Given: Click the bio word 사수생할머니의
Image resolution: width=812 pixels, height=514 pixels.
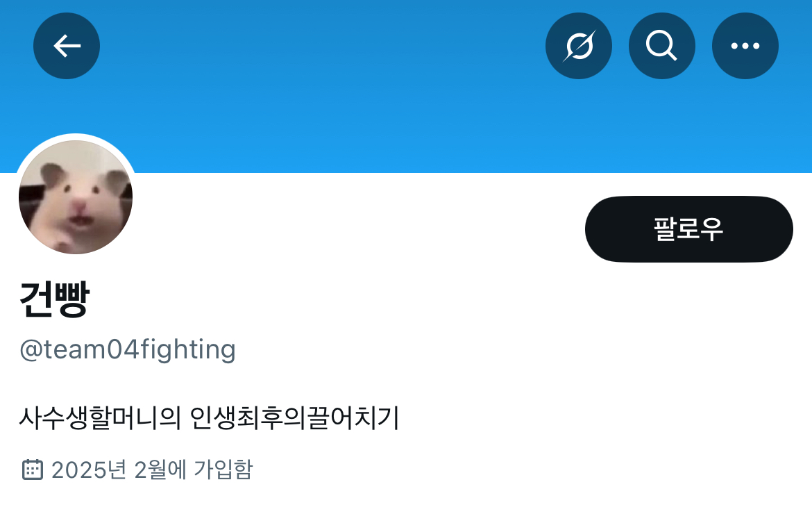Looking at the screenshot, I should [x=100, y=417].
